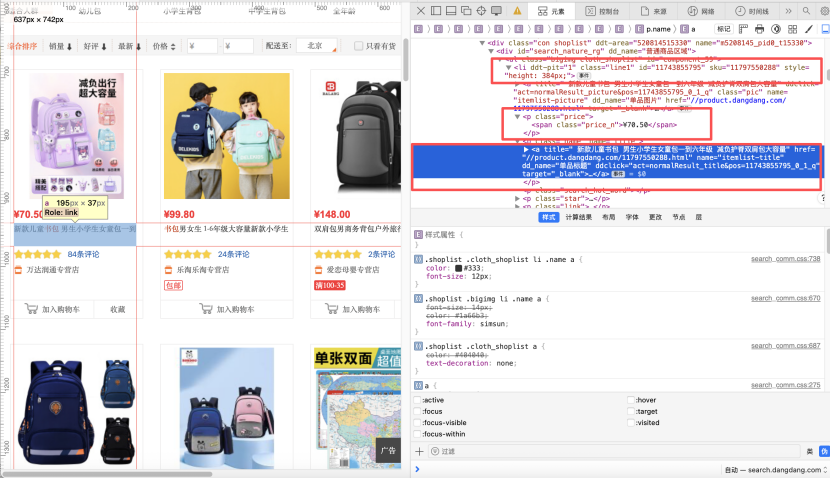Switch to the 时间线 timelines tab

752,11
